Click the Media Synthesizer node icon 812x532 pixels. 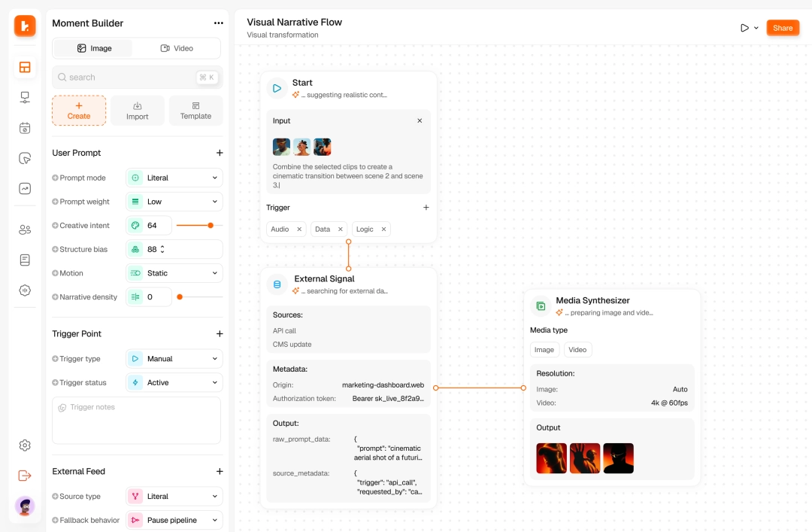click(541, 306)
